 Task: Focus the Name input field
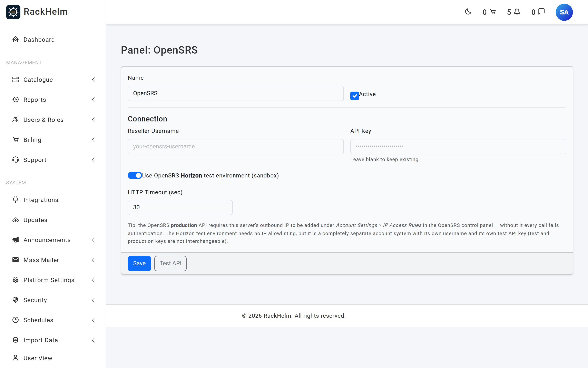point(235,93)
